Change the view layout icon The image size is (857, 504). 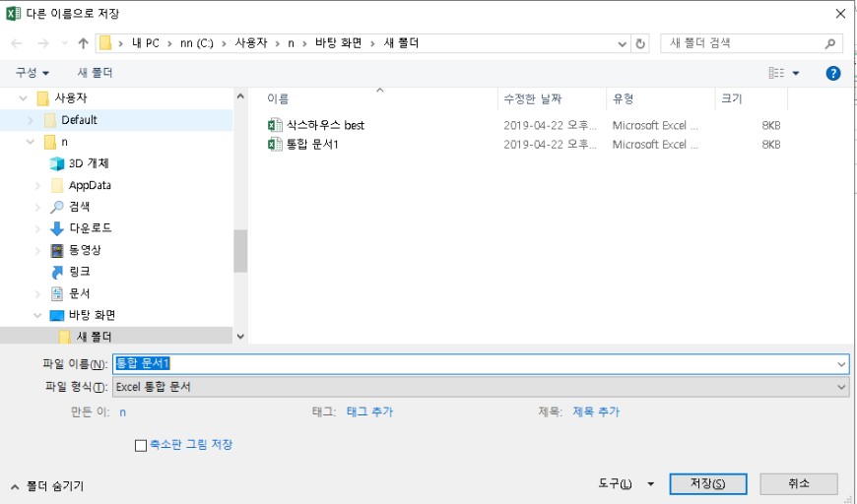click(776, 73)
